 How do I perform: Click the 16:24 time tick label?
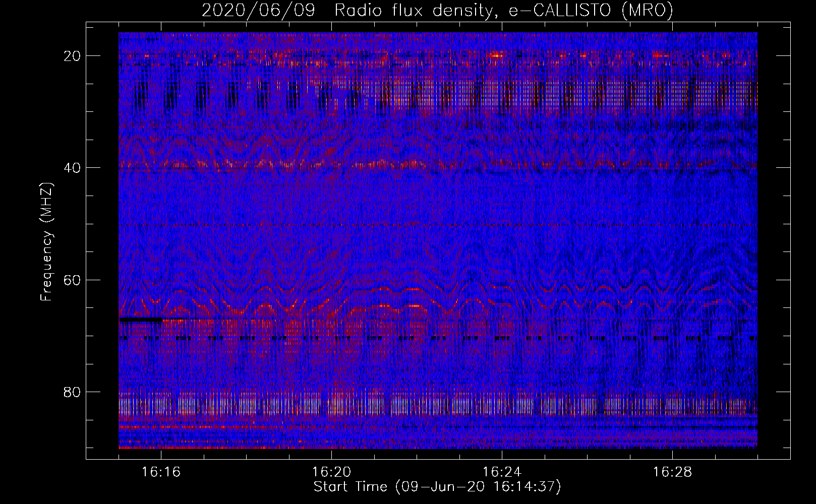502,472
